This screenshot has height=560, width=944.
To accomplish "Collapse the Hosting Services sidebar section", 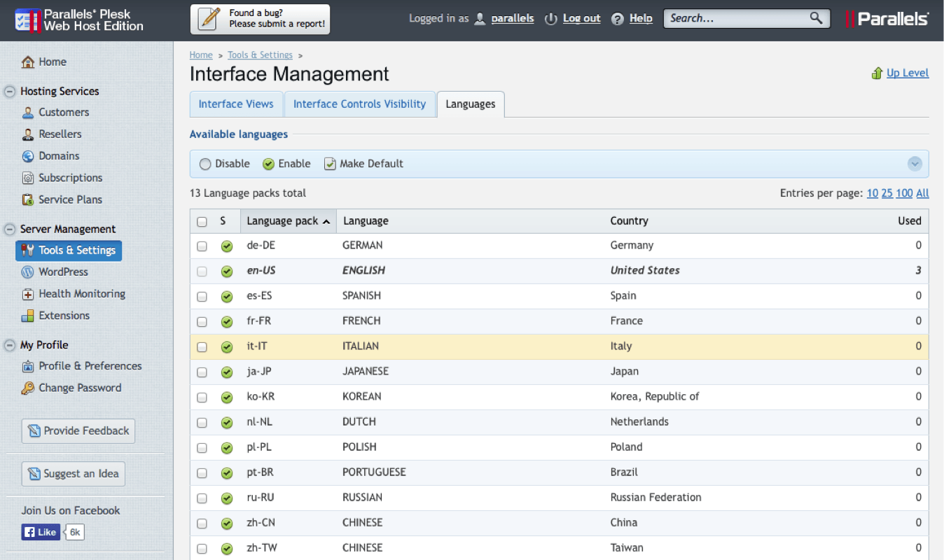I will point(10,92).
